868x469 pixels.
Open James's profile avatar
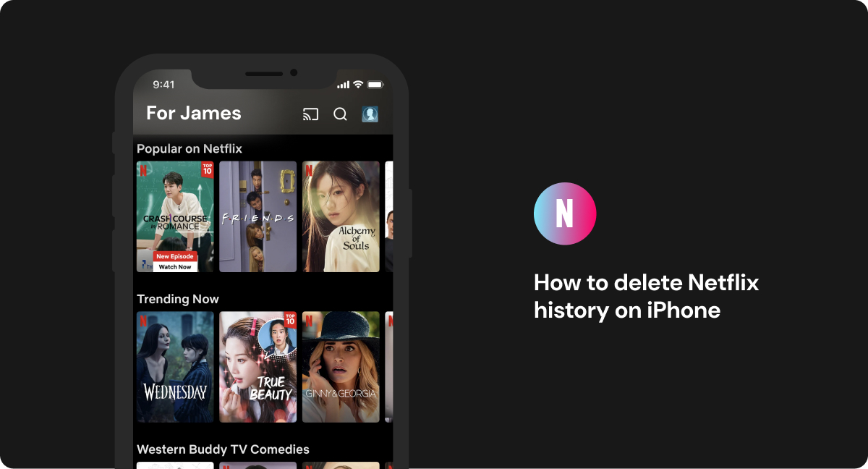pyautogui.click(x=370, y=114)
